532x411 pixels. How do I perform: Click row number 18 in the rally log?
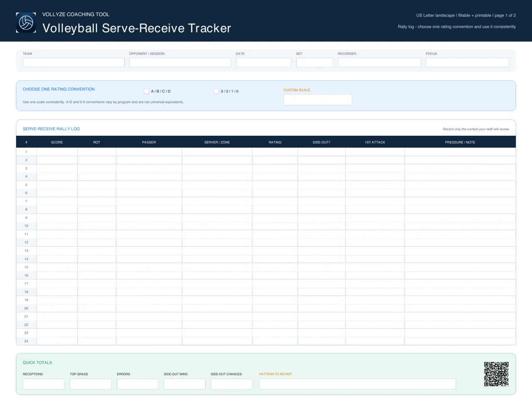point(26,292)
